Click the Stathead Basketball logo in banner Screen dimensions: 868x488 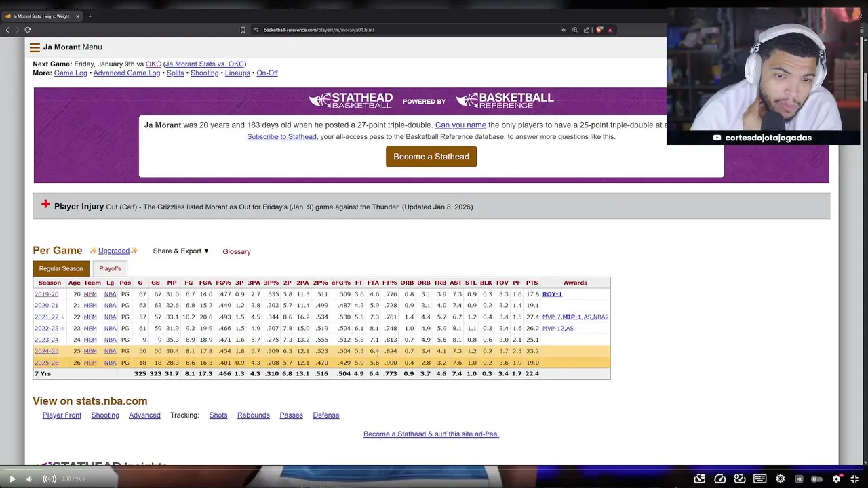point(351,101)
